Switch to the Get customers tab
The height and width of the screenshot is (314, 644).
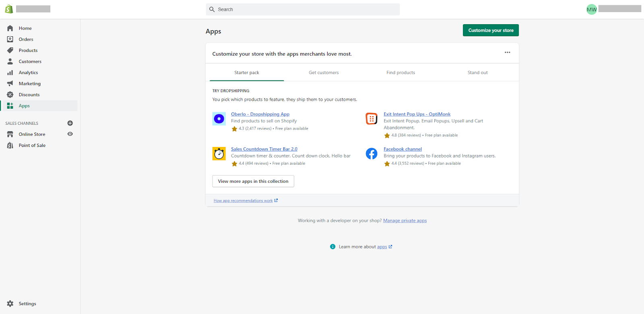[x=324, y=73]
